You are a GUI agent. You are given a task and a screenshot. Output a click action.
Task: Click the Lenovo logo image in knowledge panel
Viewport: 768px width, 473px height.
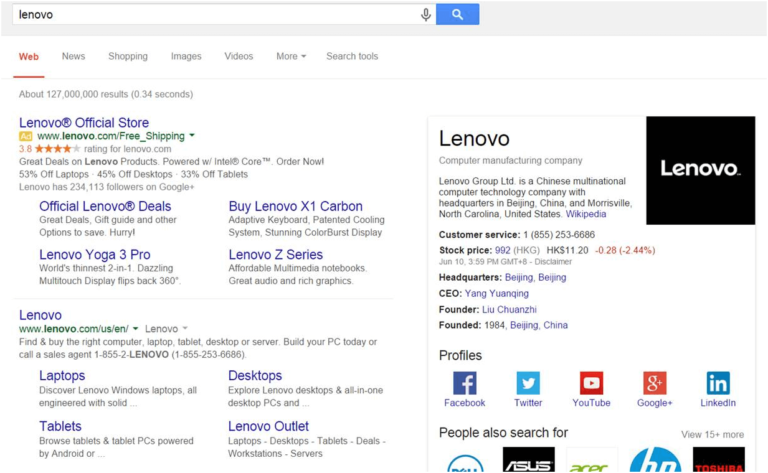(x=700, y=170)
